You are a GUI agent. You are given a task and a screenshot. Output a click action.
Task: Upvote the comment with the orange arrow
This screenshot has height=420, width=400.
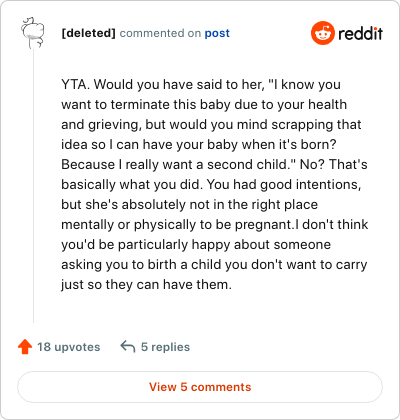[25, 347]
